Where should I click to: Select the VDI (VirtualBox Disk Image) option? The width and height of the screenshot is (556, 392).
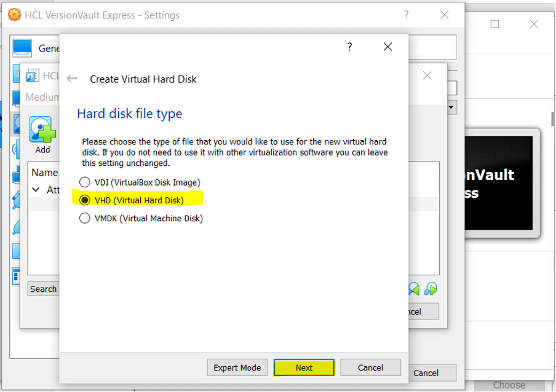(140, 182)
